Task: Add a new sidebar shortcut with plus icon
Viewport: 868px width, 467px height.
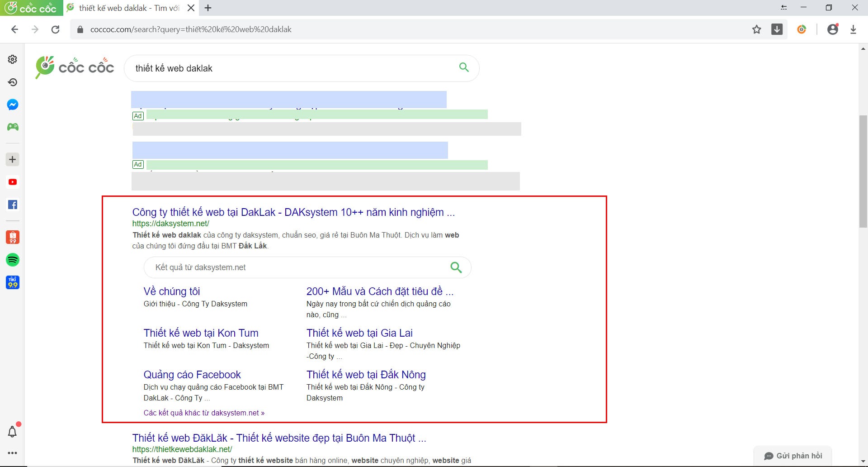Action: pyautogui.click(x=13, y=159)
